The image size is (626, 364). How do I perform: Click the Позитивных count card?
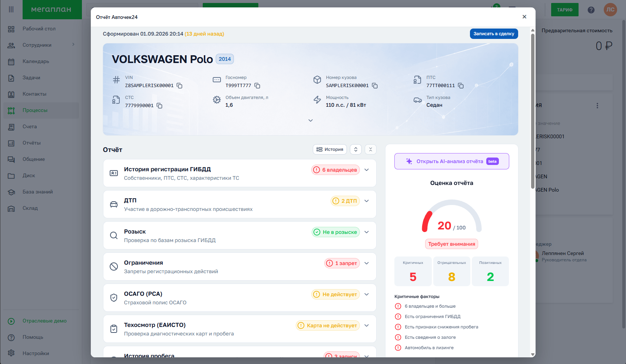490,271
